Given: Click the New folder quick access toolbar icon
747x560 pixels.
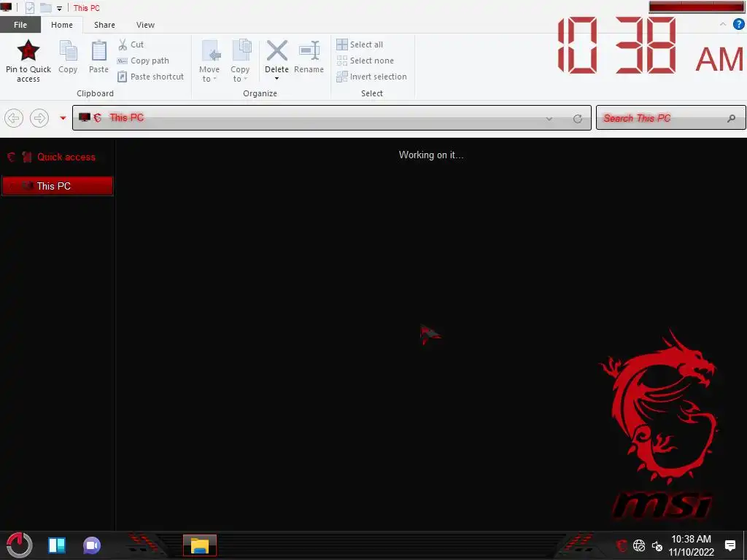Looking at the screenshot, I should pyautogui.click(x=45, y=7).
